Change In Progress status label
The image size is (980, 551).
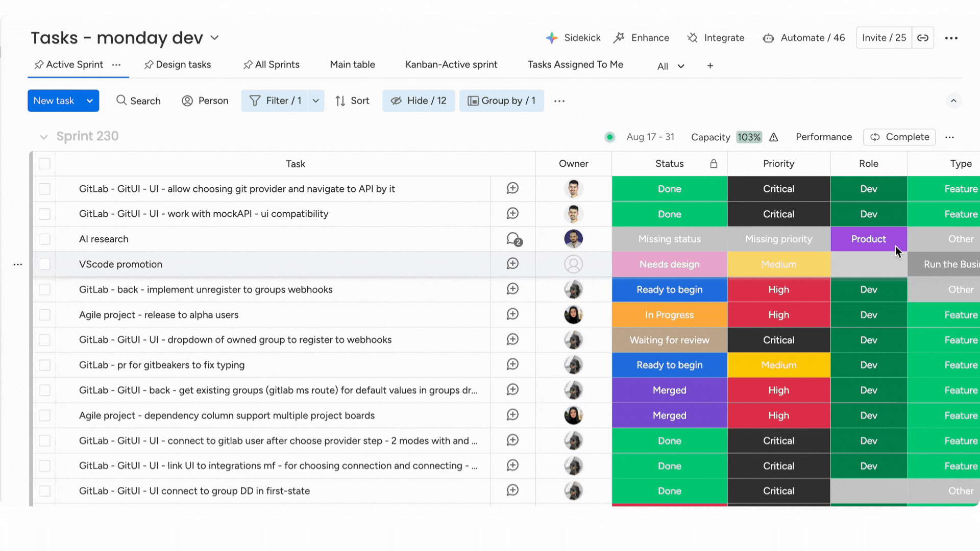(x=670, y=315)
